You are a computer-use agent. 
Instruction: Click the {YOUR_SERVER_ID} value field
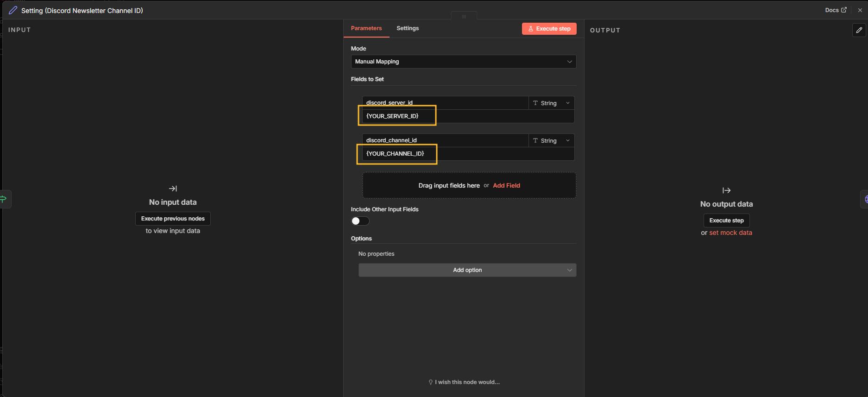click(x=468, y=116)
